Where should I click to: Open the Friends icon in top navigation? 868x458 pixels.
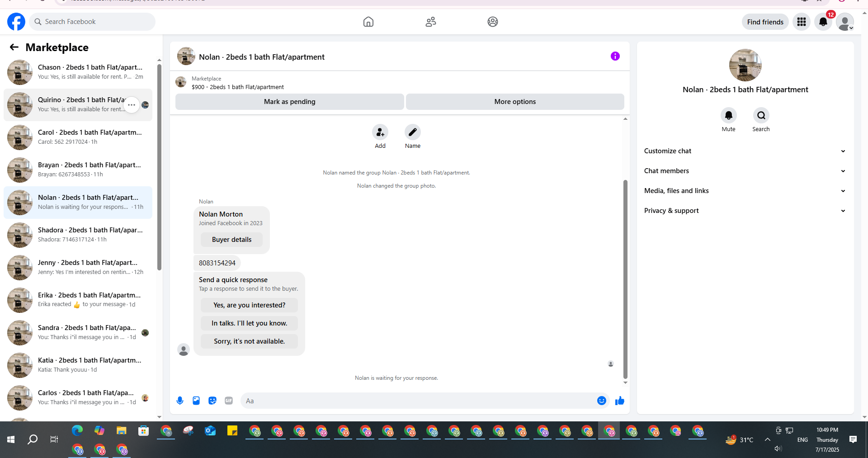(431, 22)
